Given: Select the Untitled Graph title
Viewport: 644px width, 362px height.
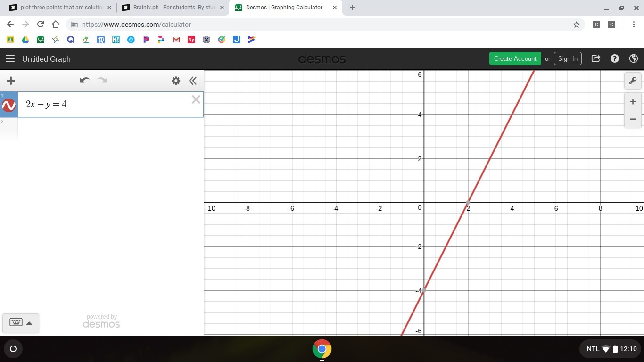Looking at the screenshot, I should point(46,59).
